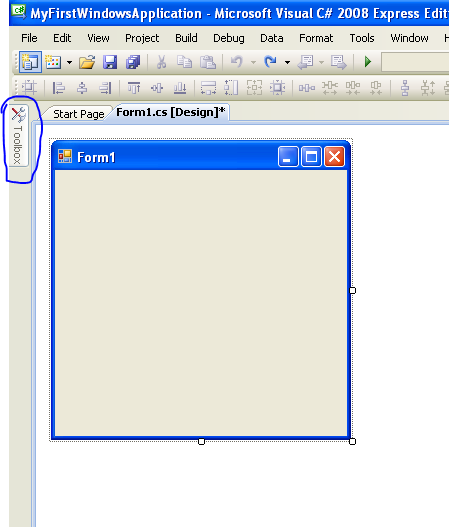The image size is (449, 527).
Task: Click the Add New Item icon
Action: click(53, 62)
